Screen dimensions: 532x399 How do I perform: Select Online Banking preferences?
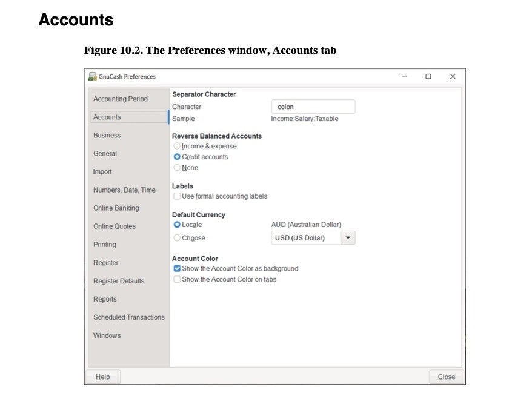116,208
